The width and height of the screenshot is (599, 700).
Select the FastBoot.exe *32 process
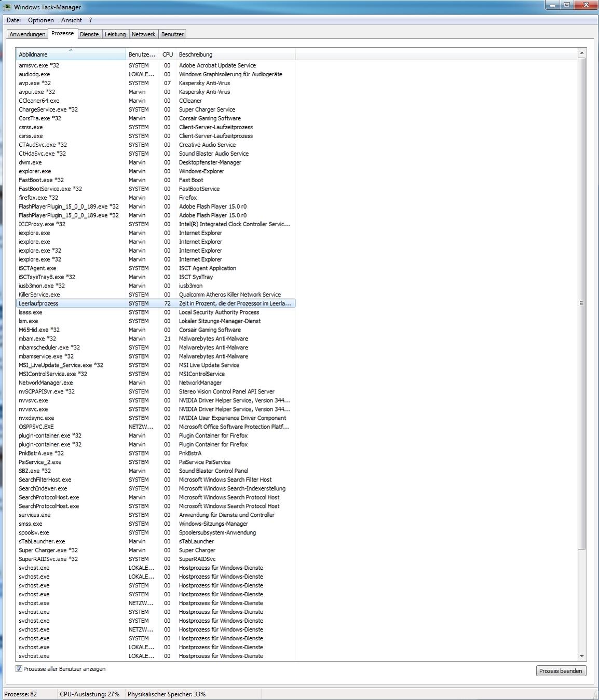pyautogui.click(x=156, y=180)
